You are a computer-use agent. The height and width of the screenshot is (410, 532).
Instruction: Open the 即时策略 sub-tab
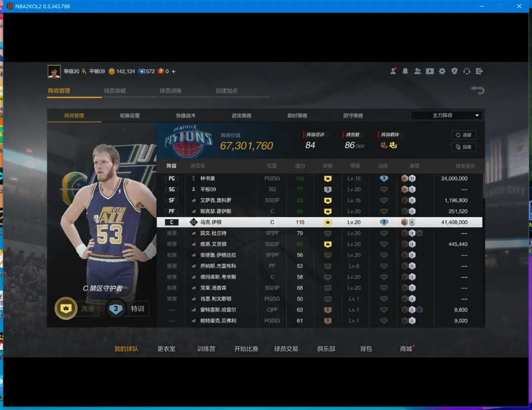click(297, 115)
